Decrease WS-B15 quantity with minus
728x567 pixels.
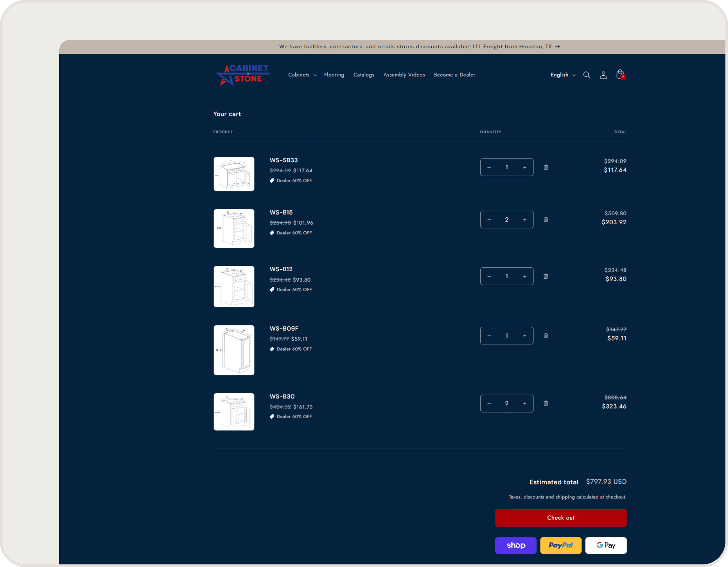(489, 220)
